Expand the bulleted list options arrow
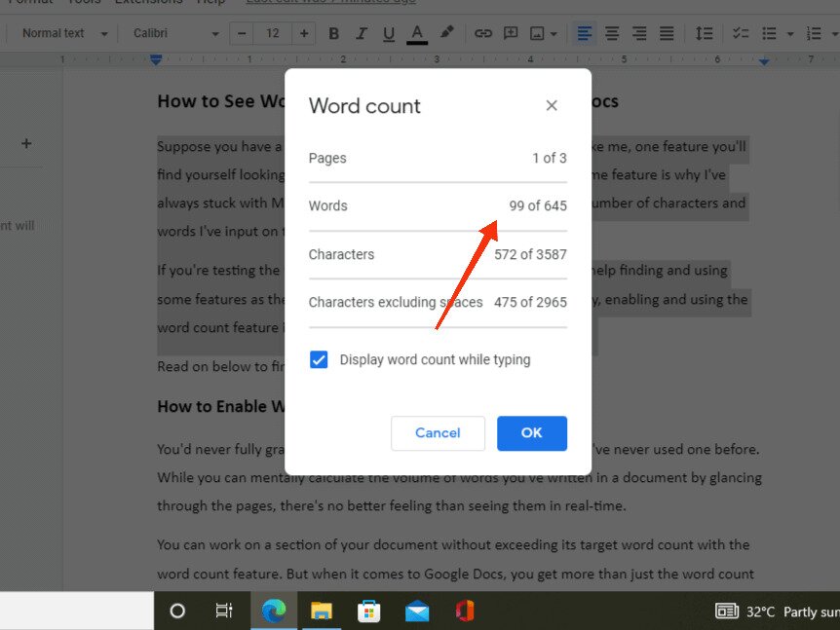Screen dimensions: 840x630 pyautogui.click(x=790, y=34)
